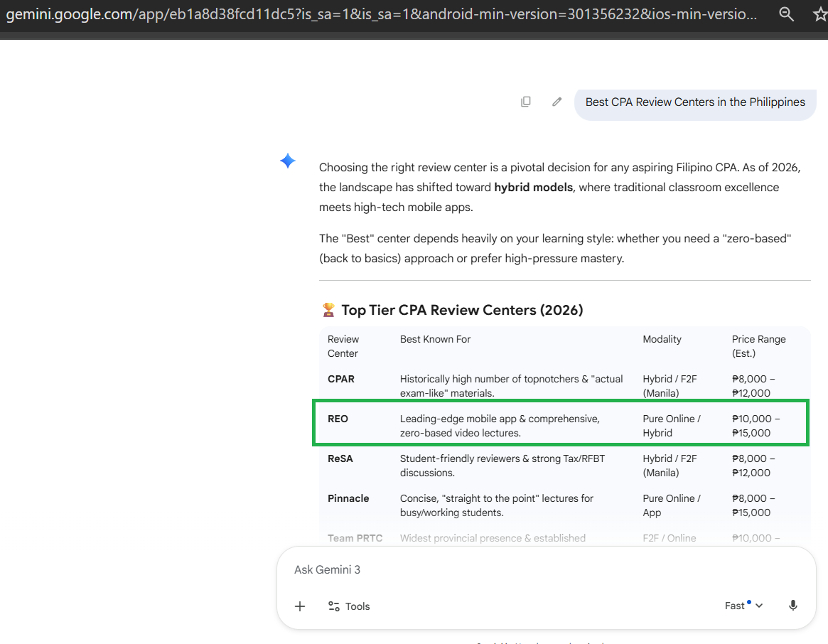828x644 pixels.
Task: Click the Best Known For column header
Action: coord(435,339)
